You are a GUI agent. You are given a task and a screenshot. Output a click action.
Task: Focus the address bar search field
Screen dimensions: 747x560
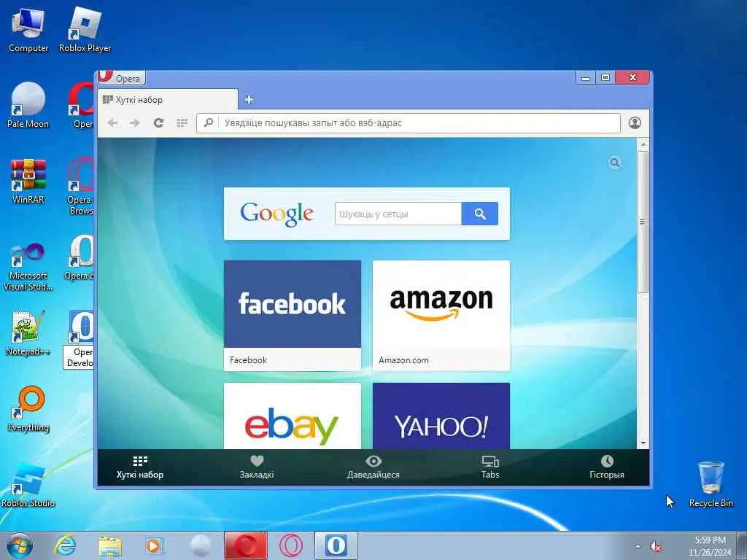tap(409, 122)
